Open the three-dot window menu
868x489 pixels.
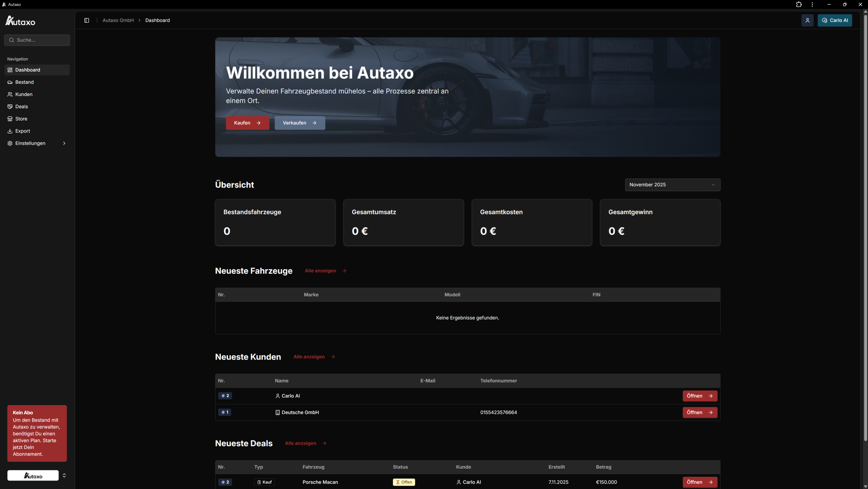812,4
